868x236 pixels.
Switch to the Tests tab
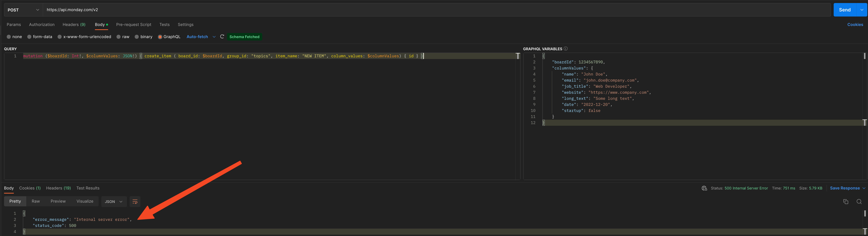(x=164, y=25)
